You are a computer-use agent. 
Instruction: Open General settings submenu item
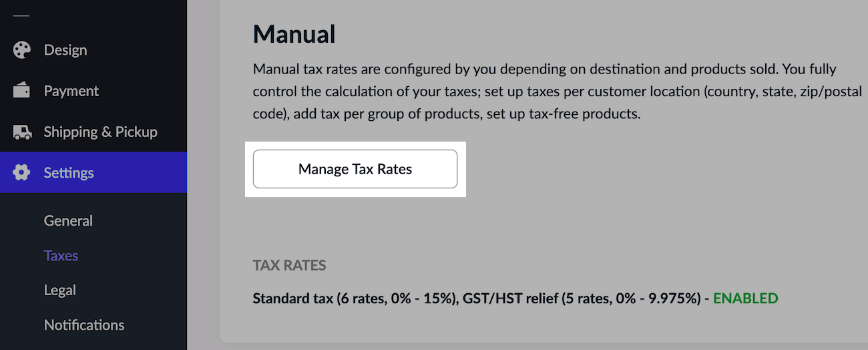[68, 221]
